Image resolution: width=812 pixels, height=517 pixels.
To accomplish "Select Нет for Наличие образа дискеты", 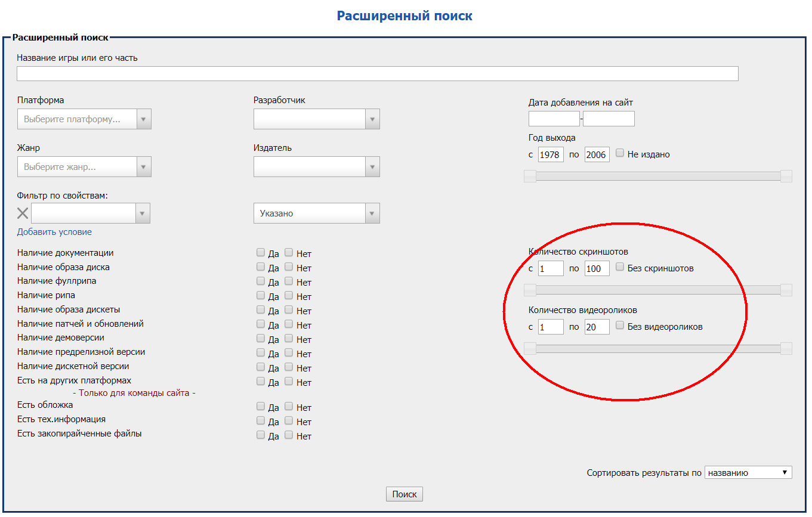I will [289, 309].
